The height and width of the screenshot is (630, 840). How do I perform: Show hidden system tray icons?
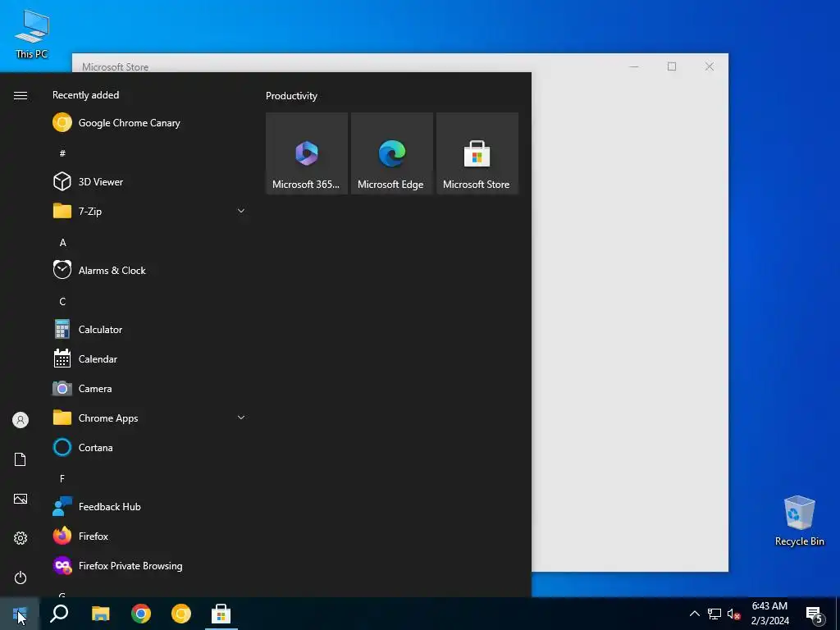pyautogui.click(x=694, y=614)
